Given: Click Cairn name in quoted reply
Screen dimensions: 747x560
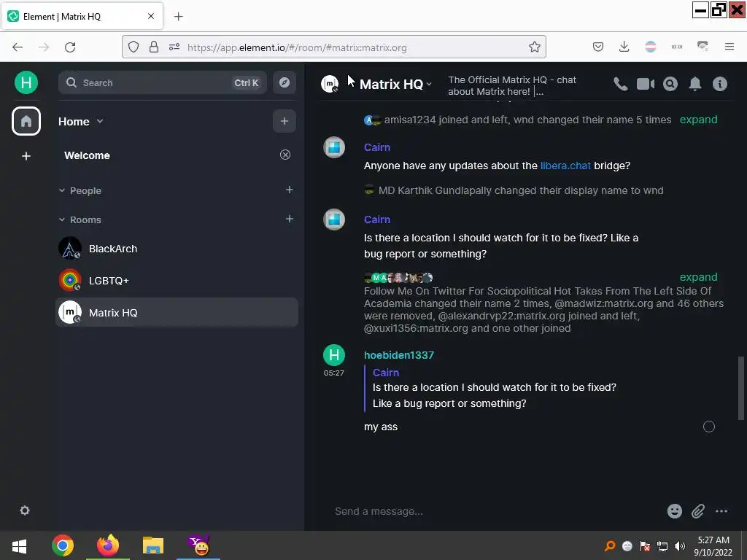Looking at the screenshot, I should [x=385, y=373].
